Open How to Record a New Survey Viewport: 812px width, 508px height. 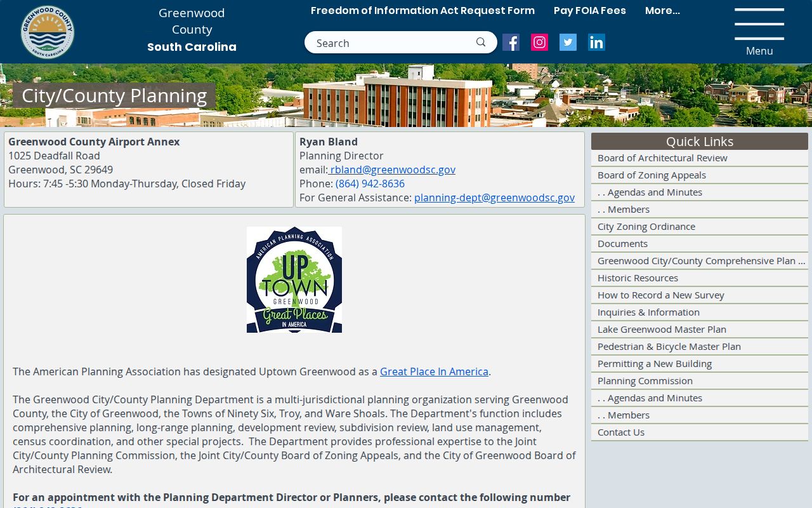700,295
